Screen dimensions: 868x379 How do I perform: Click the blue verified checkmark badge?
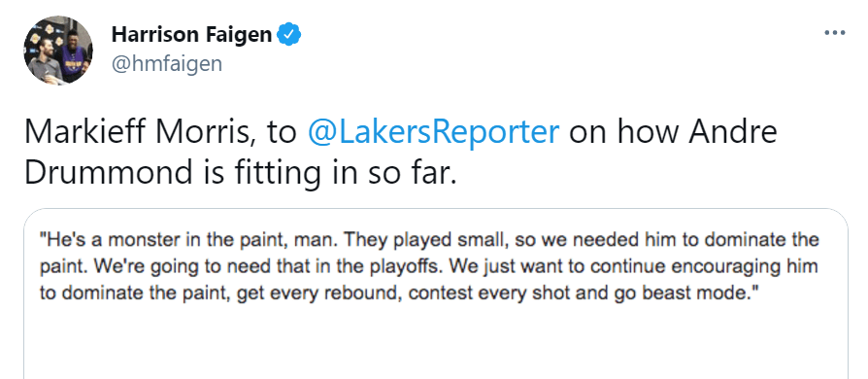(x=289, y=34)
